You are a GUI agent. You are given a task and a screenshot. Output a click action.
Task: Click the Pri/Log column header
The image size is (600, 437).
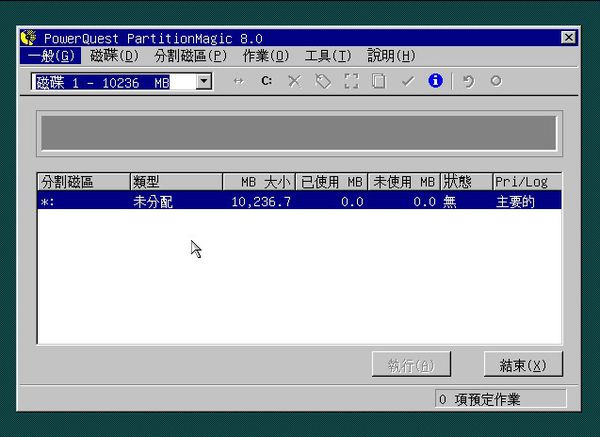pos(527,181)
